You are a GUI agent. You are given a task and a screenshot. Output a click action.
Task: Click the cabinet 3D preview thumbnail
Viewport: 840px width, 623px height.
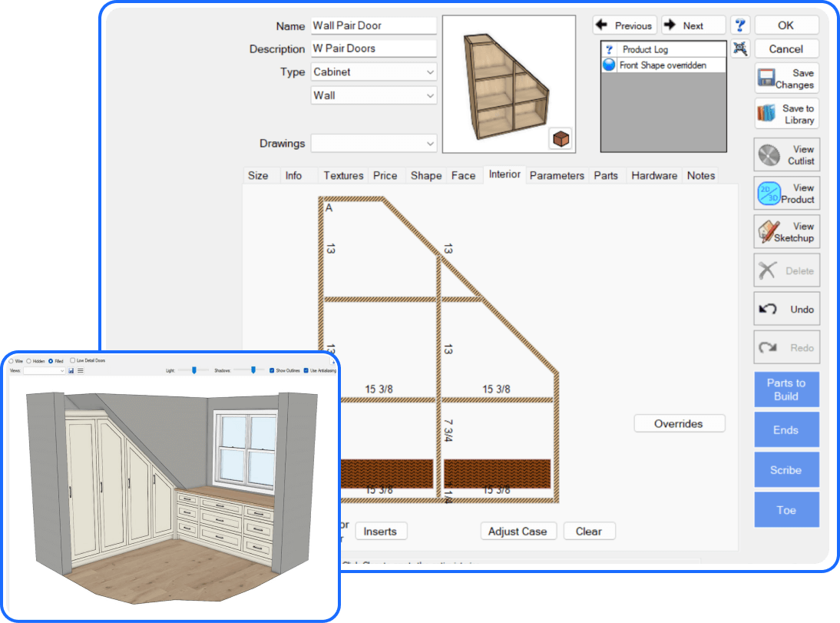(509, 85)
